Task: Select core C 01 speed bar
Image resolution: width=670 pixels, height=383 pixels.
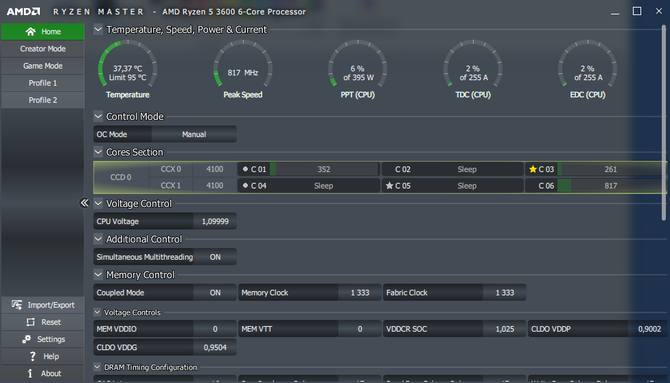Action: click(x=324, y=169)
